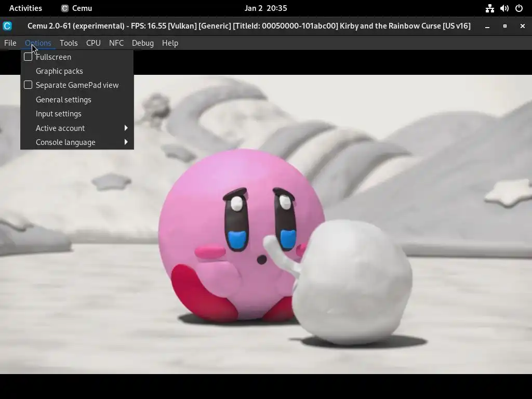
Task: Open General settings from Options menu
Action: click(x=77, y=99)
